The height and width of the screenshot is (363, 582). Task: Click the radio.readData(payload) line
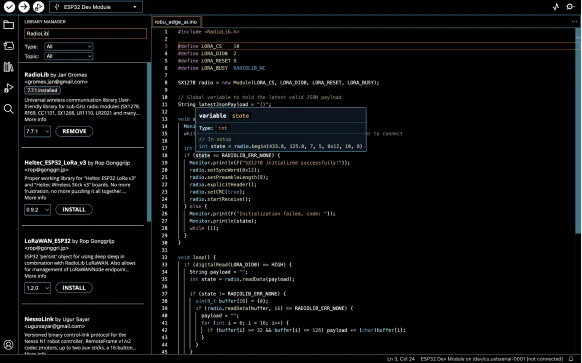pyautogui.click(x=242, y=279)
